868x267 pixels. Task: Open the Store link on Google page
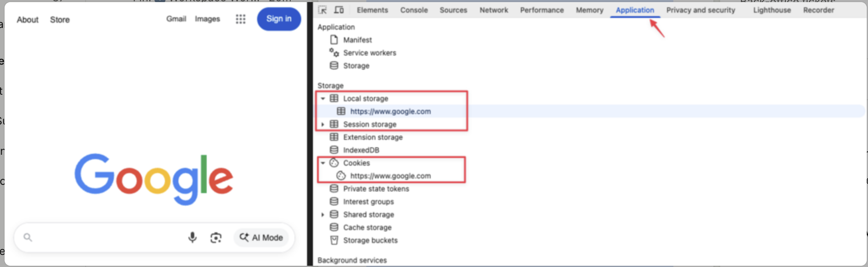(x=60, y=20)
